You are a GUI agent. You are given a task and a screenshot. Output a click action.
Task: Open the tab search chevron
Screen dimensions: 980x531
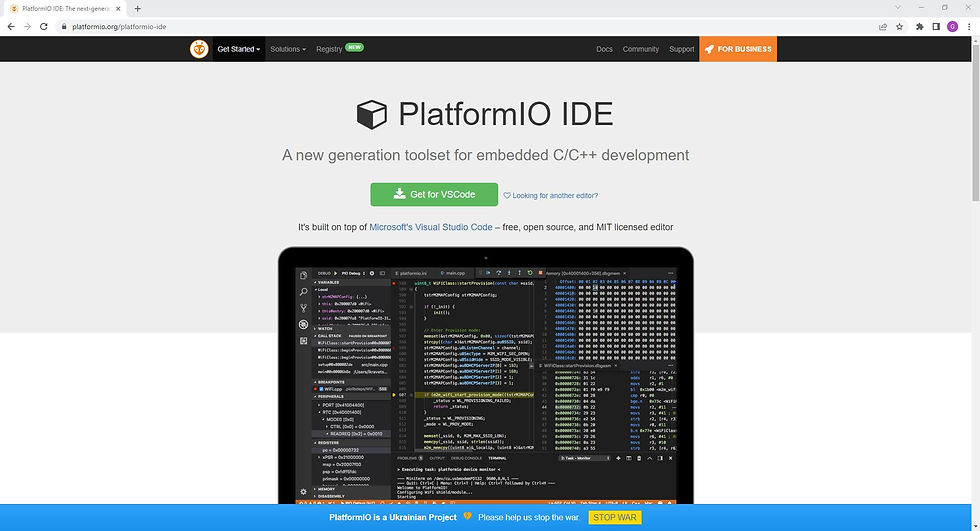[898, 7]
